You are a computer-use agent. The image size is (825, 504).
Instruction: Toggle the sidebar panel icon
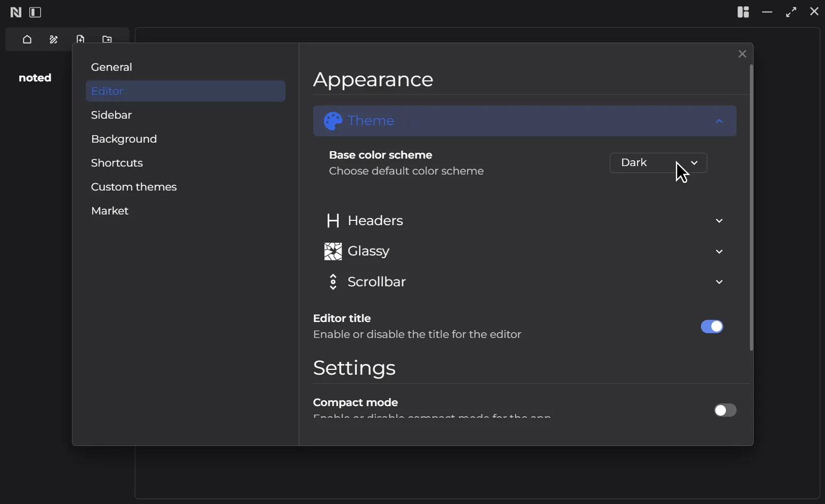point(35,12)
